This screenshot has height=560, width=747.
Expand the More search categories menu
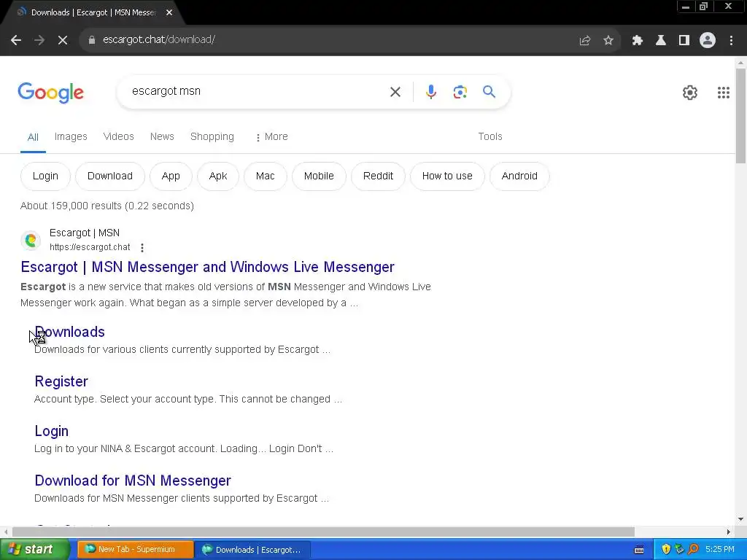pos(271,136)
